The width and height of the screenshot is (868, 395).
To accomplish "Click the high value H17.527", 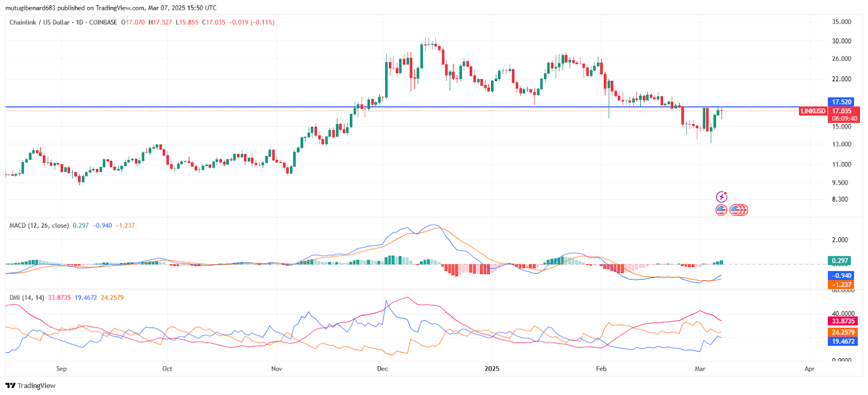I will 160,22.
